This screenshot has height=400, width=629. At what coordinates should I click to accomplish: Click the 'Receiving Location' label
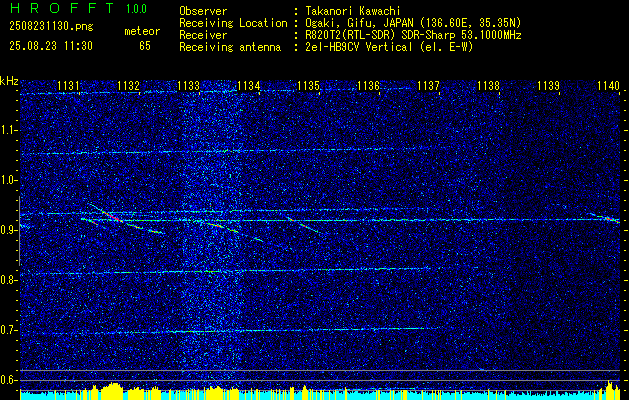click(233, 23)
